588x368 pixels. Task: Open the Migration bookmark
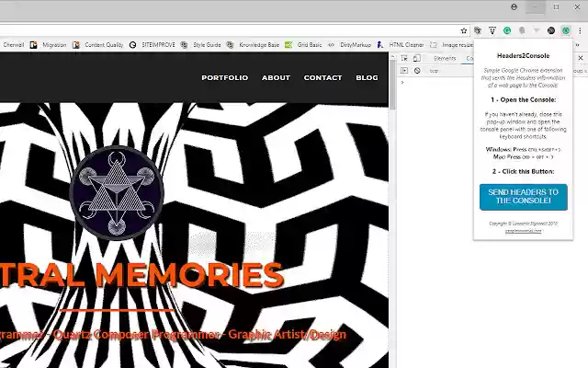click(x=49, y=45)
